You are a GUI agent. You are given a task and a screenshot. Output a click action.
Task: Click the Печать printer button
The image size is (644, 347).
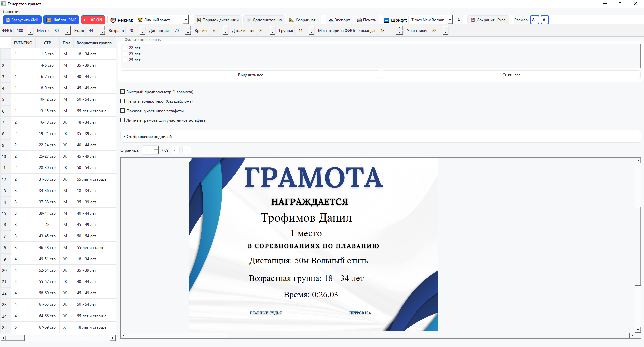[367, 20]
